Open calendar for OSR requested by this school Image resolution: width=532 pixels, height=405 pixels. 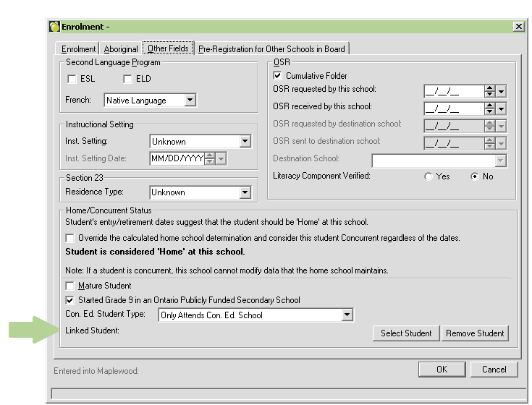pos(501,91)
